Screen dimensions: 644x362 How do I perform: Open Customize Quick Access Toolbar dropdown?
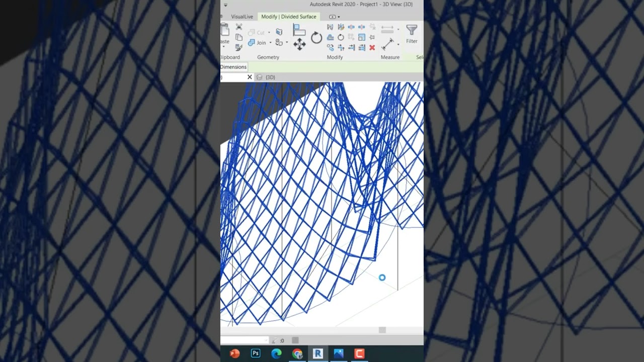[225, 5]
